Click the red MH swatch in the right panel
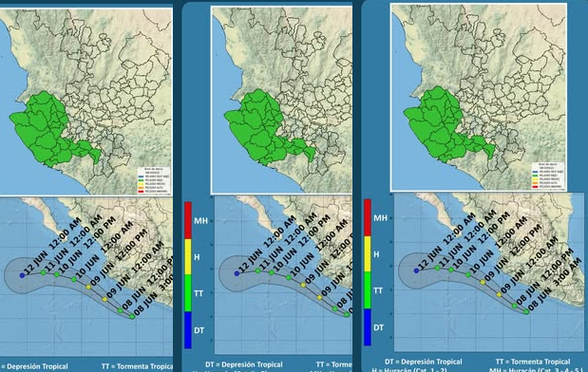Viewport: 588px width, 372px height. pos(368,217)
